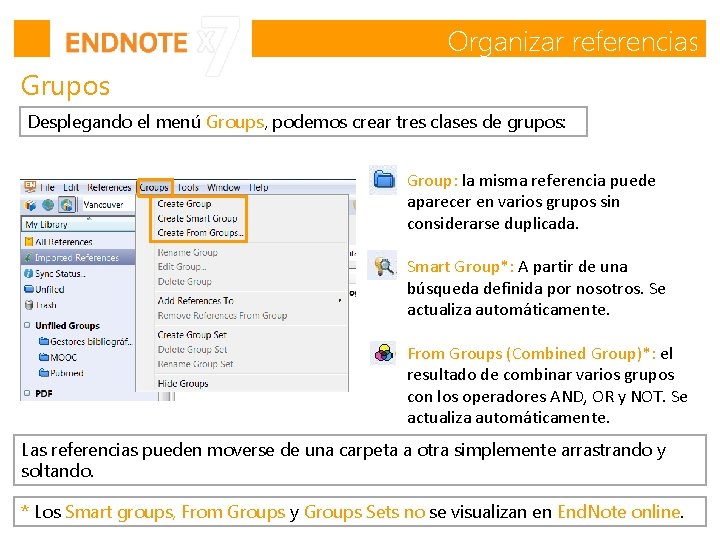Choose Hide Groups

(x=183, y=383)
